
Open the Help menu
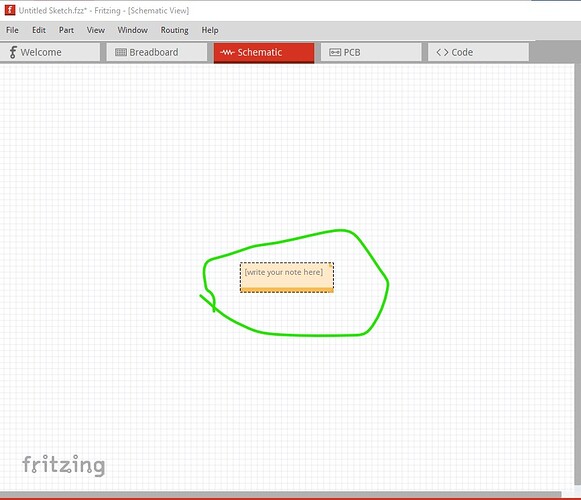click(x=210, y=30)
